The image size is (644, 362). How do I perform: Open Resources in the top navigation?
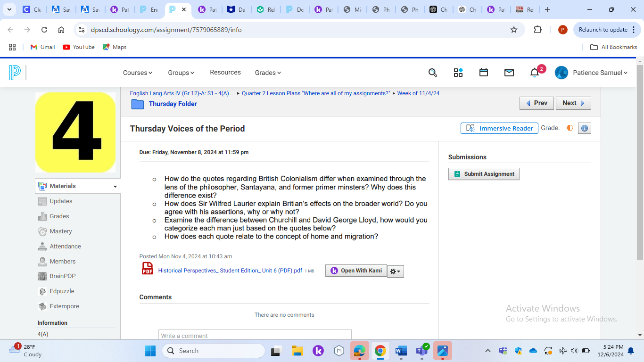(225, 73)
